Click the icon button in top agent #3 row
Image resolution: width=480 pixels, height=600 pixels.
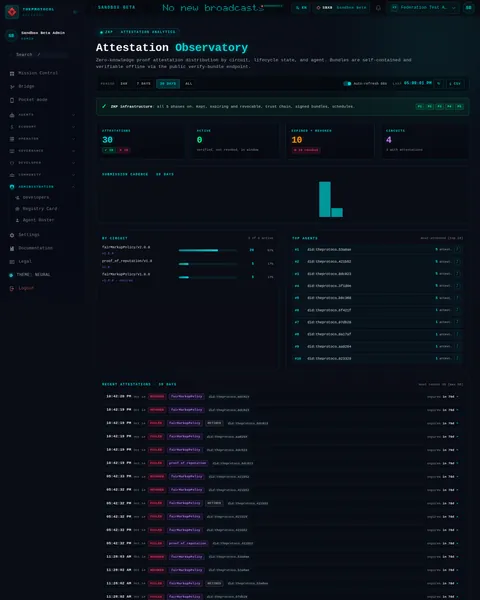(x=457, y=274)
